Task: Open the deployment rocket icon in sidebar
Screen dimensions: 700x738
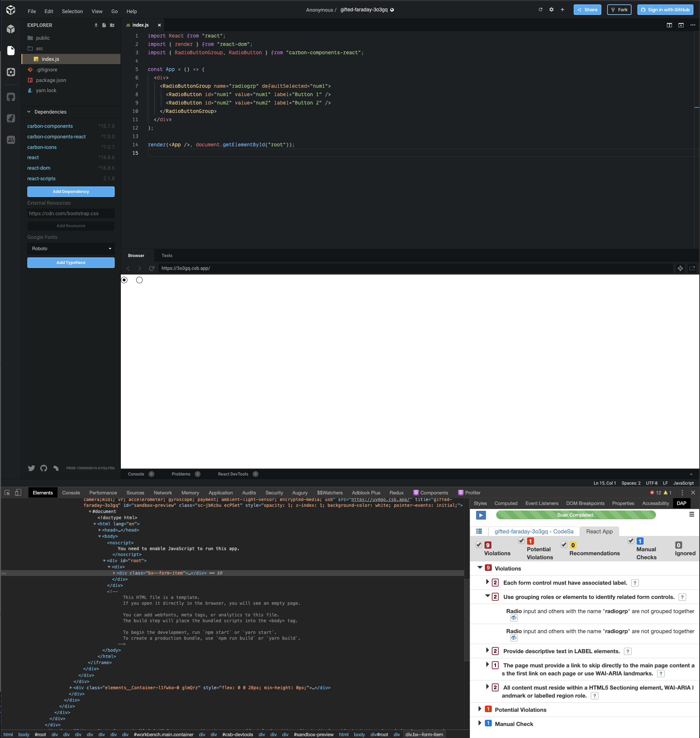Action: coord(11,118)
